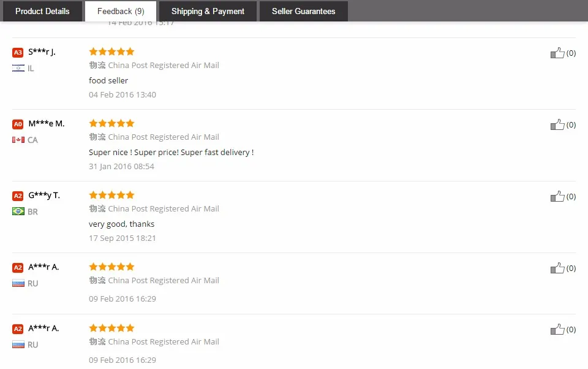This screenshot has height=369, width=588.
Task: Like M***e M.'s review with thumbs-up
Action: point(557,125)
